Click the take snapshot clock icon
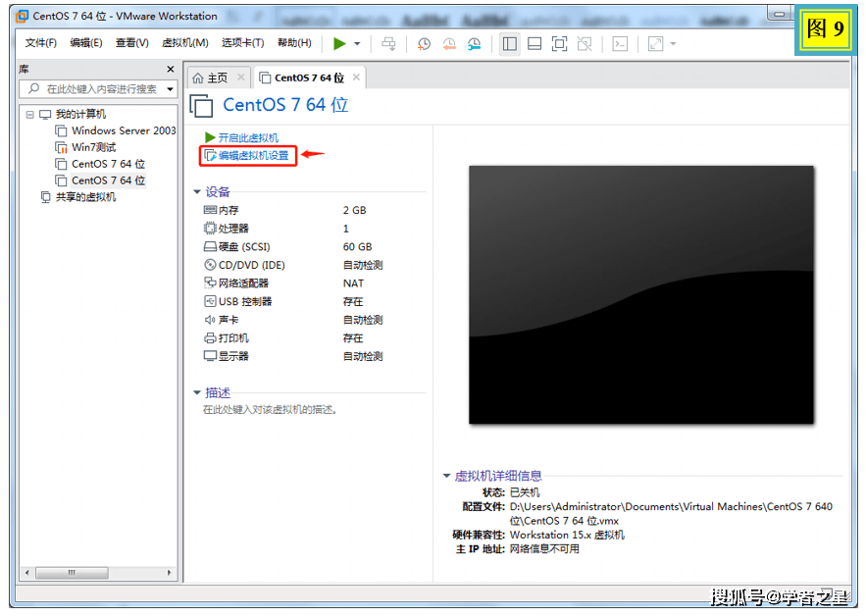866x616 pixels. pos(424,43)
